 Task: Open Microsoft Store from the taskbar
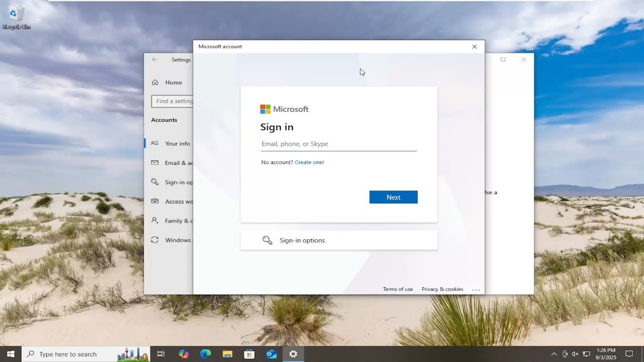coord(249,354)
